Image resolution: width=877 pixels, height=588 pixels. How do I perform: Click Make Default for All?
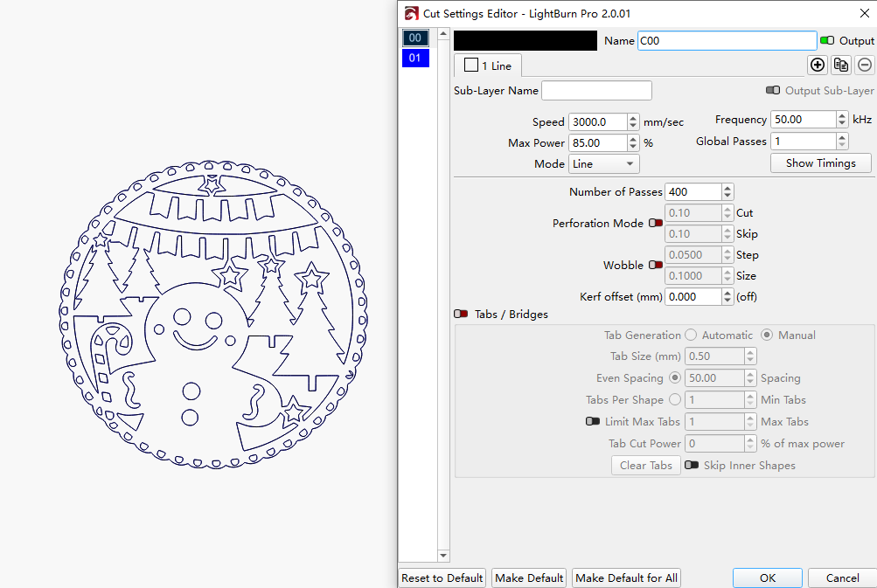click(626, 578)
